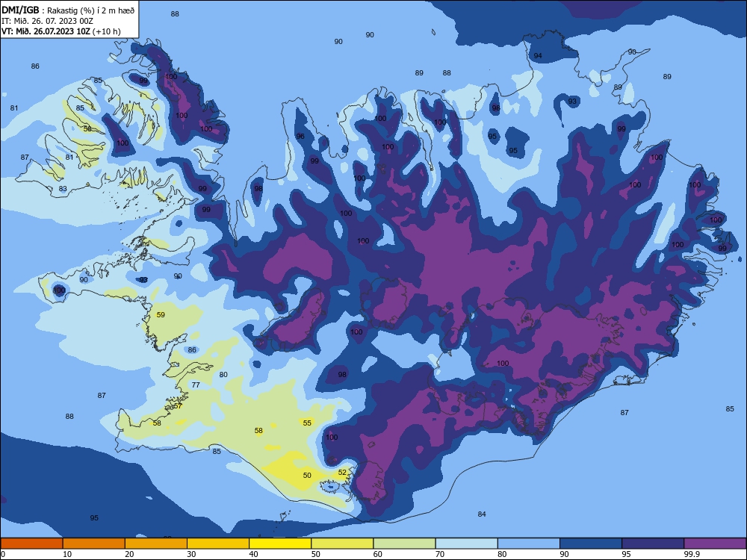Viewport: 747px width, 560px height.
Task: Click the humidity value '77' on the map
Action: tap(196, 385)
